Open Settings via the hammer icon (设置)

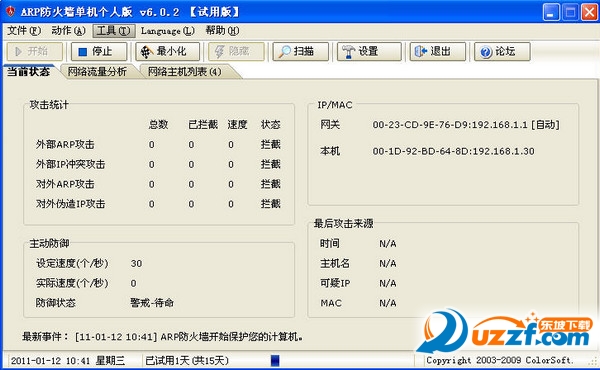click(348, 52)
